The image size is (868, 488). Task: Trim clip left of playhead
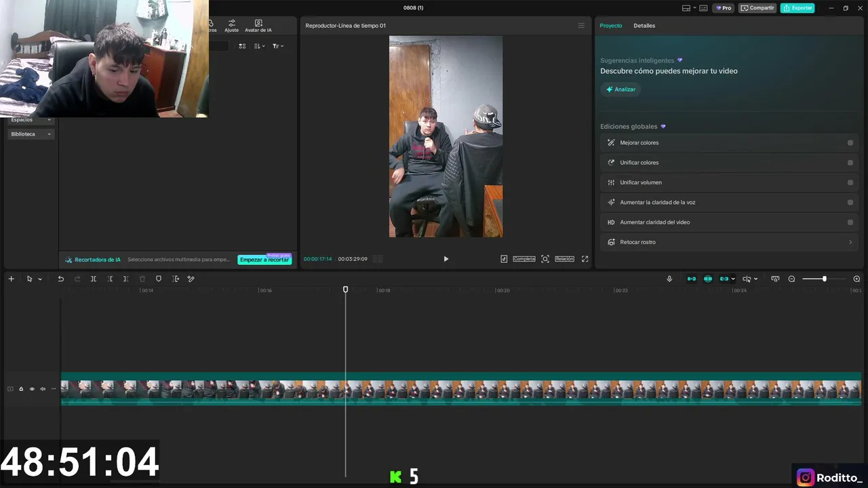tap(110, 279)
